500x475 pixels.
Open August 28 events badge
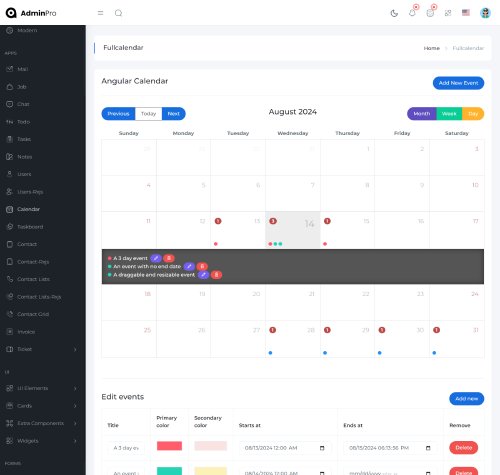(x=272, y=330)
